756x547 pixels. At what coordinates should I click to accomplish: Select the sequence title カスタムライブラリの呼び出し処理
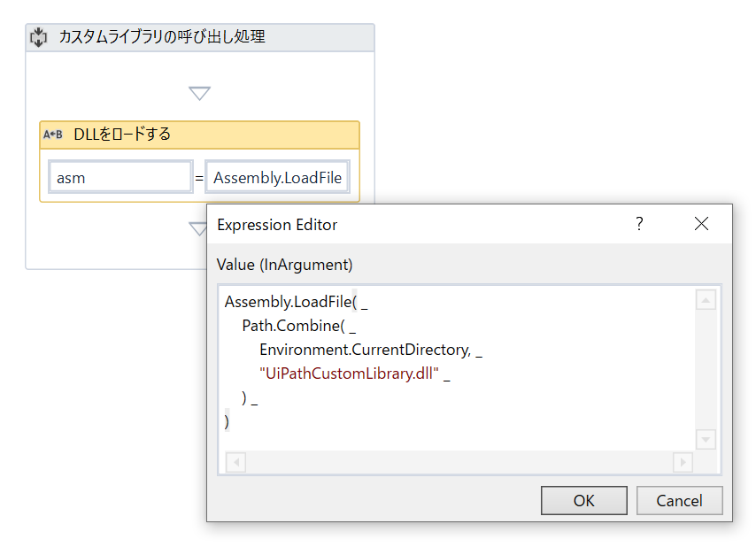[x=162, y=36]
